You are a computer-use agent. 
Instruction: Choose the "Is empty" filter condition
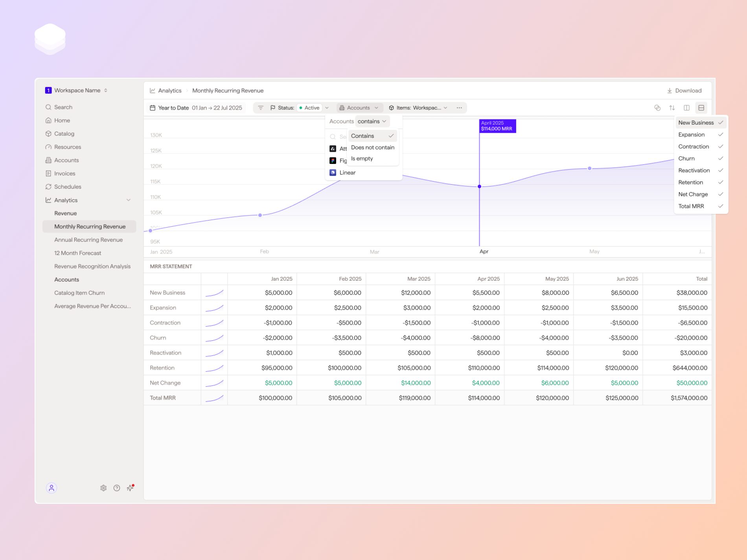tap(362, 158)
